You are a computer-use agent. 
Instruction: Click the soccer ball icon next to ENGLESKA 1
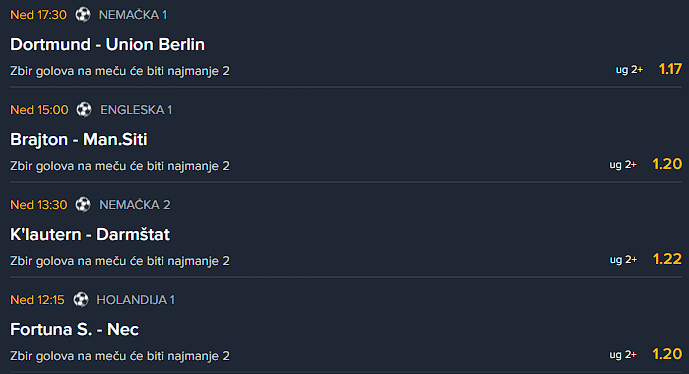[x=84, y=109]
